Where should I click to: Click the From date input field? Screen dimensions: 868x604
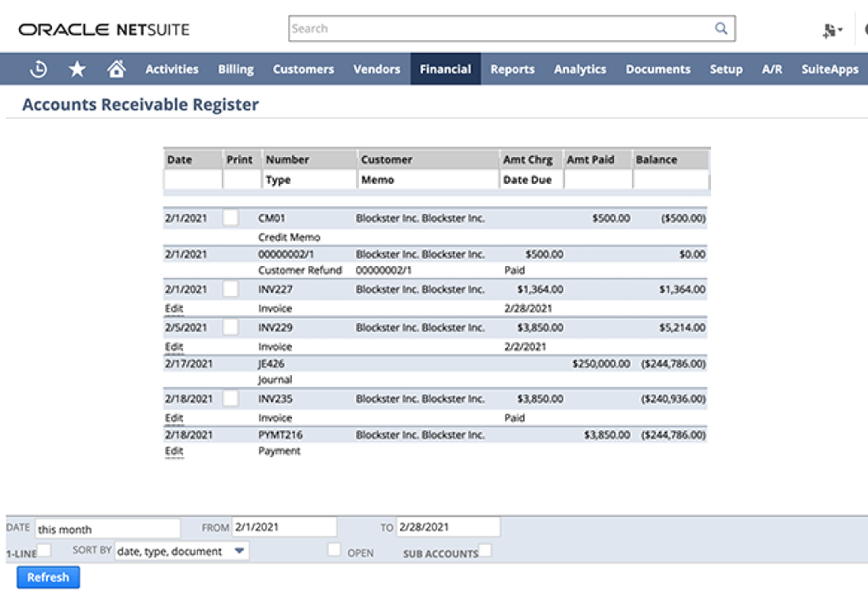point(284,527)
